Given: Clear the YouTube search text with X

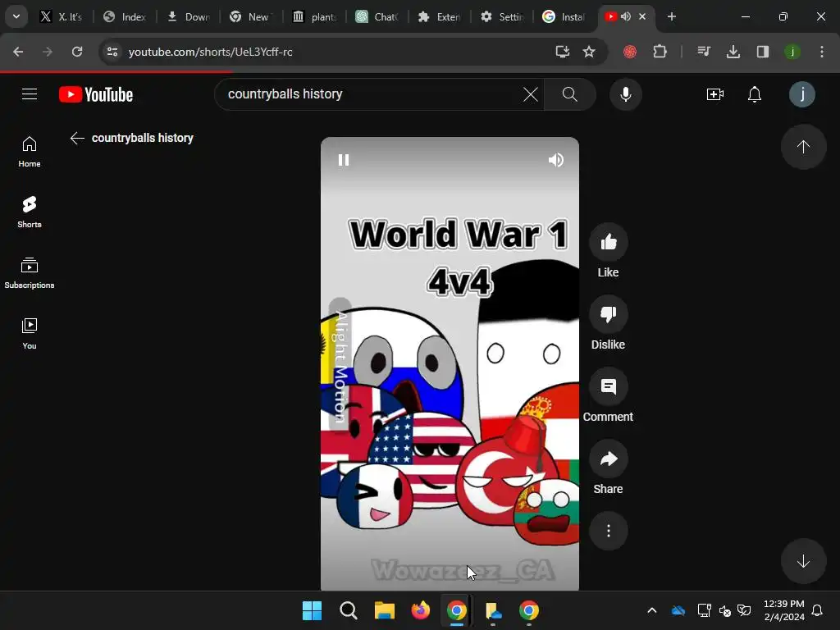Looking at the screenshot, I should [x=531, y=94].
